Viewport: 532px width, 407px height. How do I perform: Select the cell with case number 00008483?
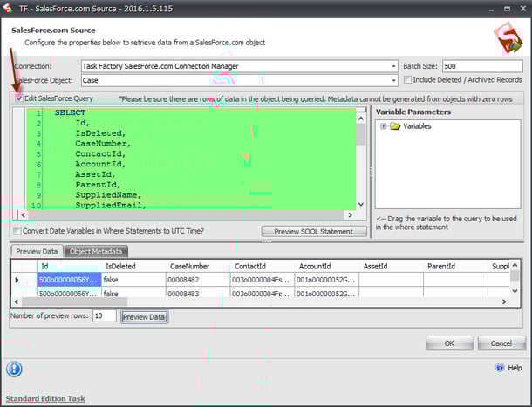pos(198,293)
